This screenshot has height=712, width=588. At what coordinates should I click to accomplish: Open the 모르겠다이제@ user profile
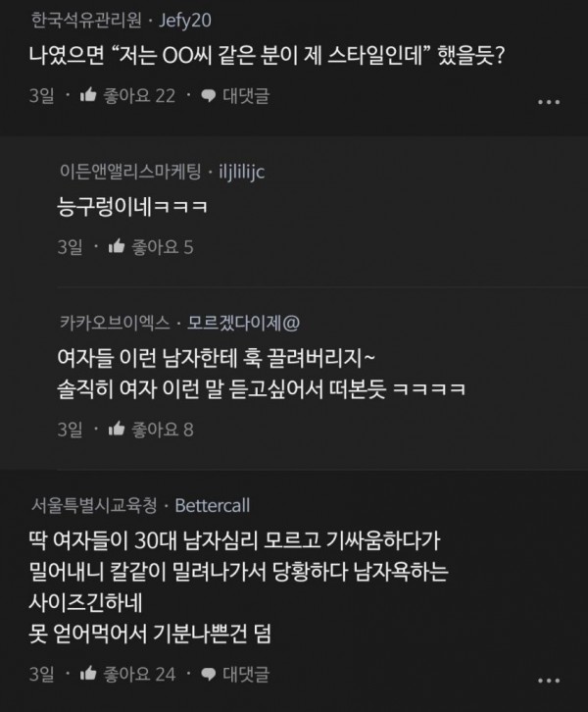coord(244,323)
